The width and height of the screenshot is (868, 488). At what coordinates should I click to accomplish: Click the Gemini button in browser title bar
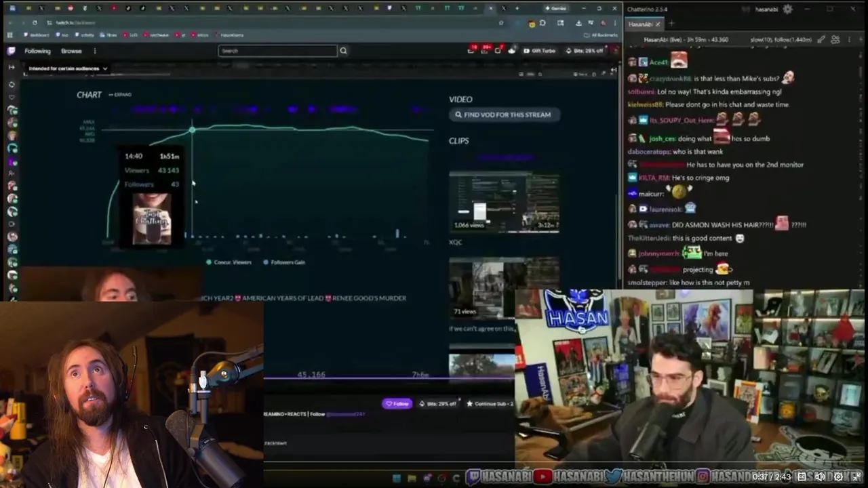coord(555,8)
